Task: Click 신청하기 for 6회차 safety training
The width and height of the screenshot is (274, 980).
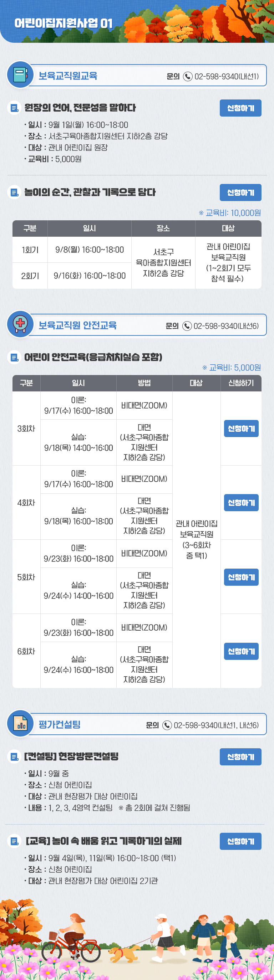Action: coord(241,651)
